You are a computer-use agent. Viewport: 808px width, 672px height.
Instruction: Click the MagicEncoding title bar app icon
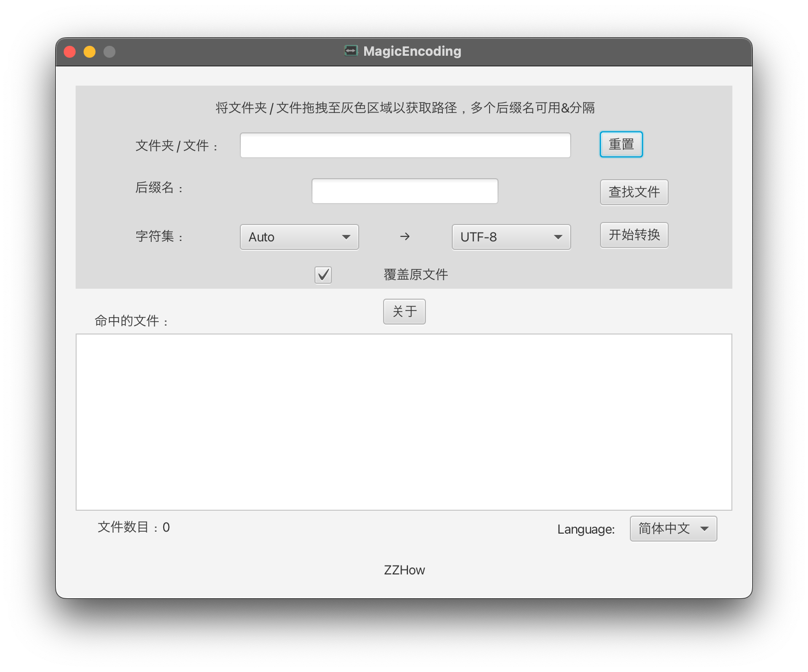tap(351, 51)
